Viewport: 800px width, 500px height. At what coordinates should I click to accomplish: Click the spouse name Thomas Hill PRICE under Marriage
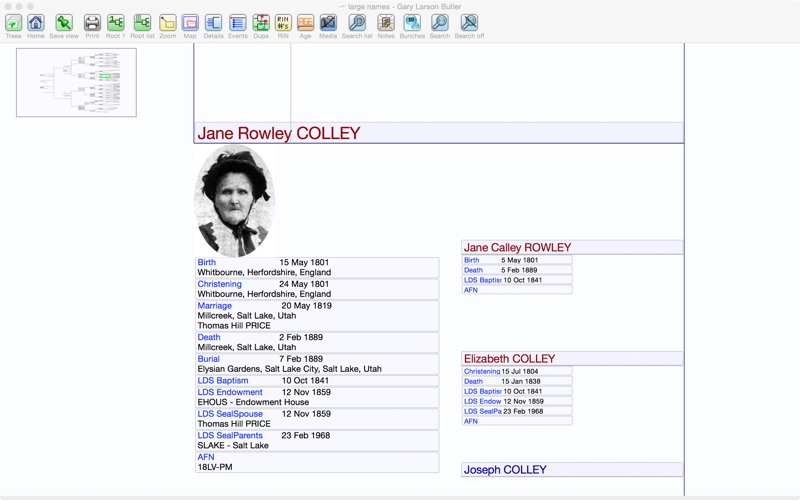234,326
